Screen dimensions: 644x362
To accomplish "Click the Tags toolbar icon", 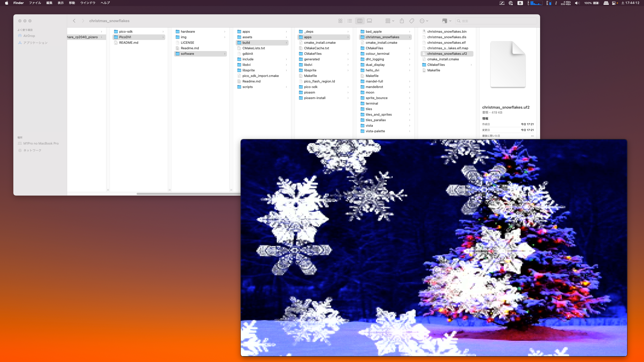I will [412, 21].
